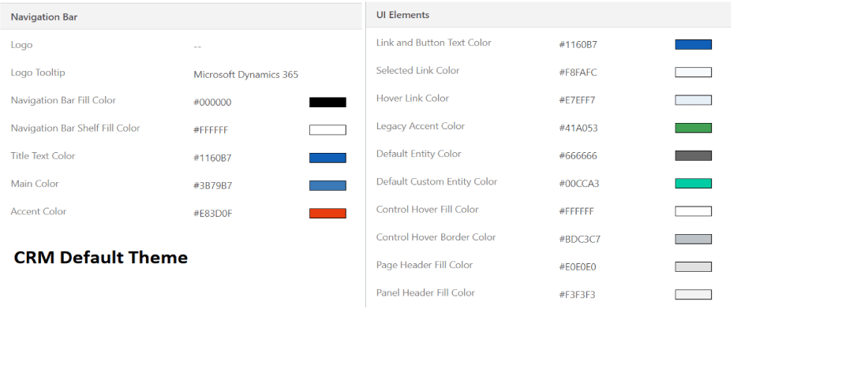
Task: Click the Accent Color hex value #E83D0F
Action: pos(213,214)
